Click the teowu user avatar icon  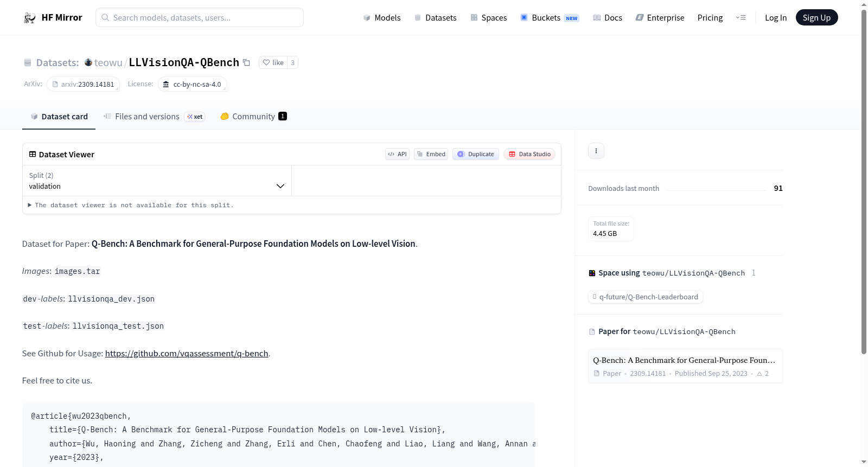(x=88, y=62)
